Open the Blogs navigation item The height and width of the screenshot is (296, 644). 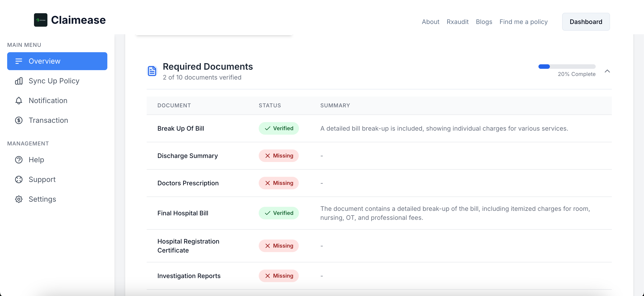pos(484,22)
